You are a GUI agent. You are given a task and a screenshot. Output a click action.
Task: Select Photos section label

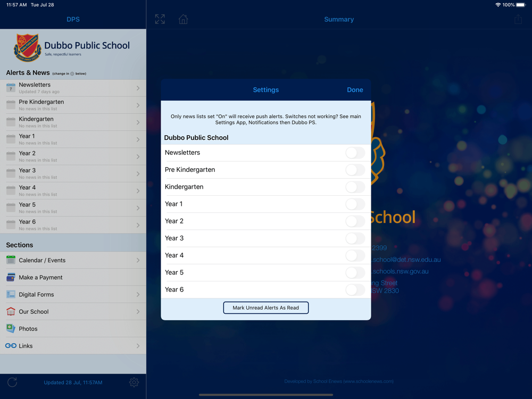click(x=28, y=329)
